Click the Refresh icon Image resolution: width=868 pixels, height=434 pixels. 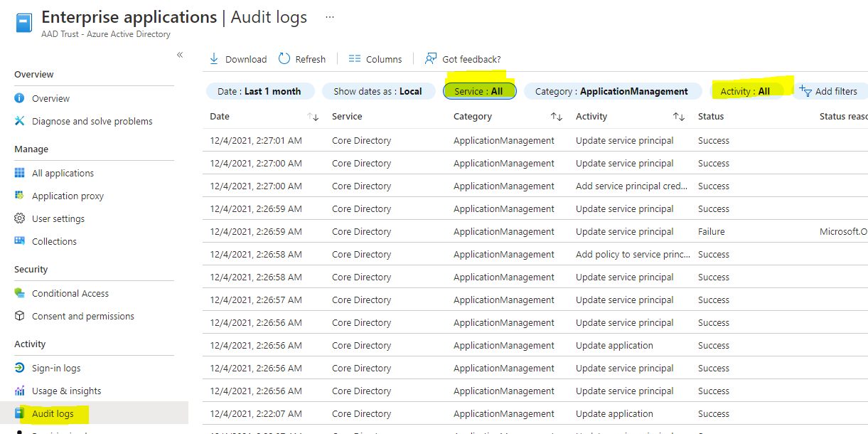tap(284, 58)
